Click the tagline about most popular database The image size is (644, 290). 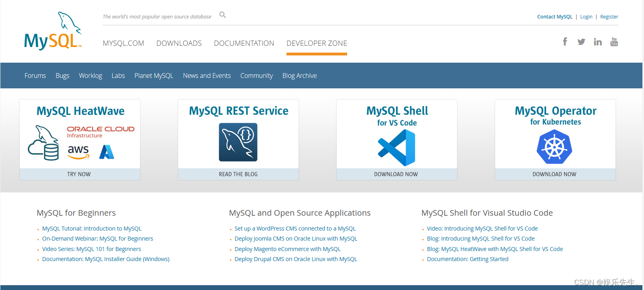157,17
